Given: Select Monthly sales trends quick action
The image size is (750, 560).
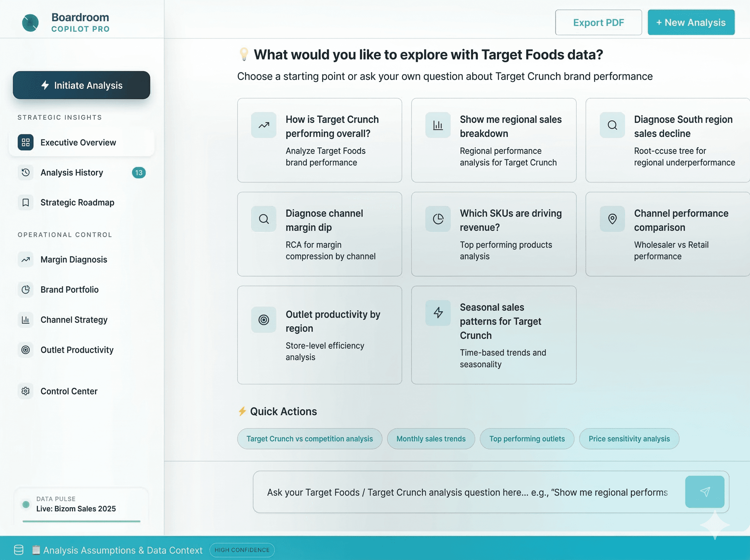Looking at the screenshot, I should (430, 439).
